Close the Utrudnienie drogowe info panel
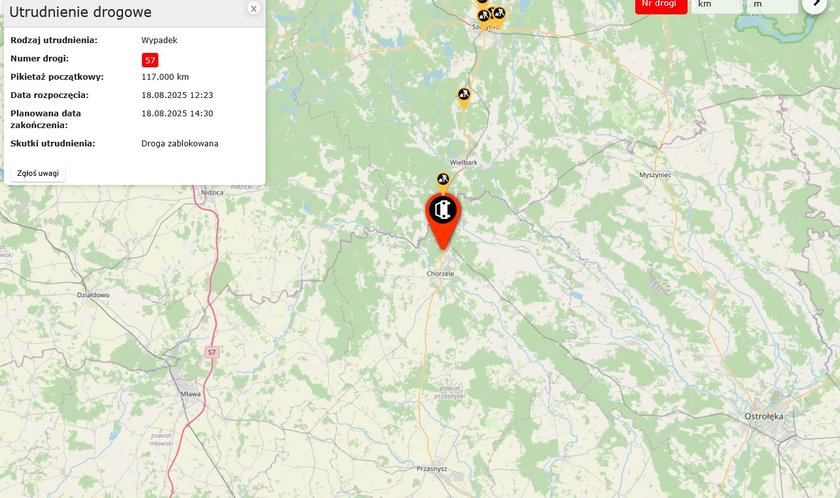Viewport: 840px width, 498px height. click(254, 8)
